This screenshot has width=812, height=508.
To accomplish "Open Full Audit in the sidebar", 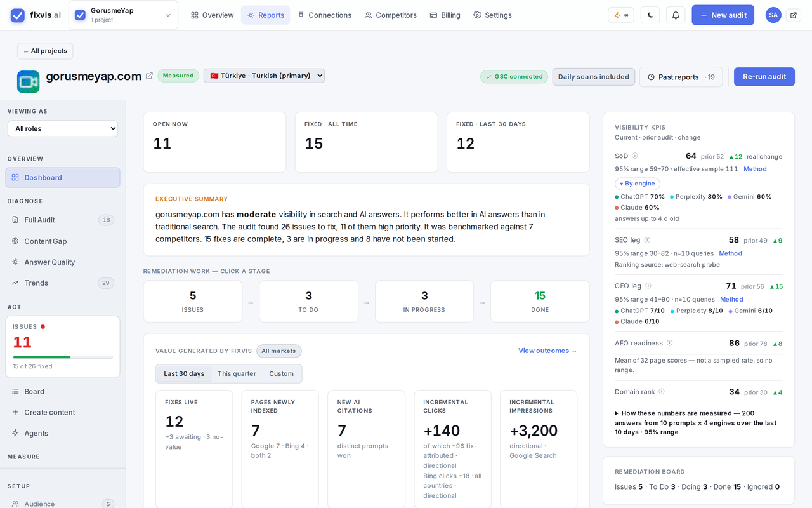I will click(63, 220).
